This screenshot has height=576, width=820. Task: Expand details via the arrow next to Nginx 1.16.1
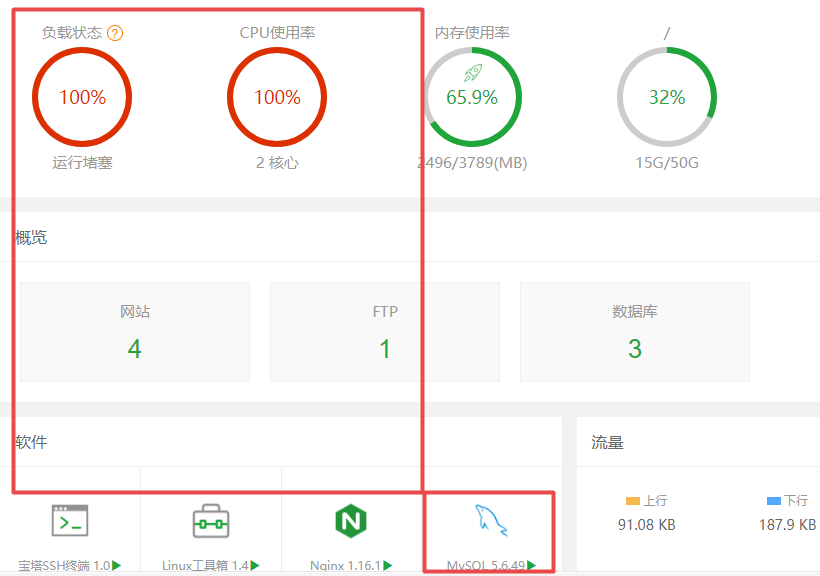coord(386,566)
